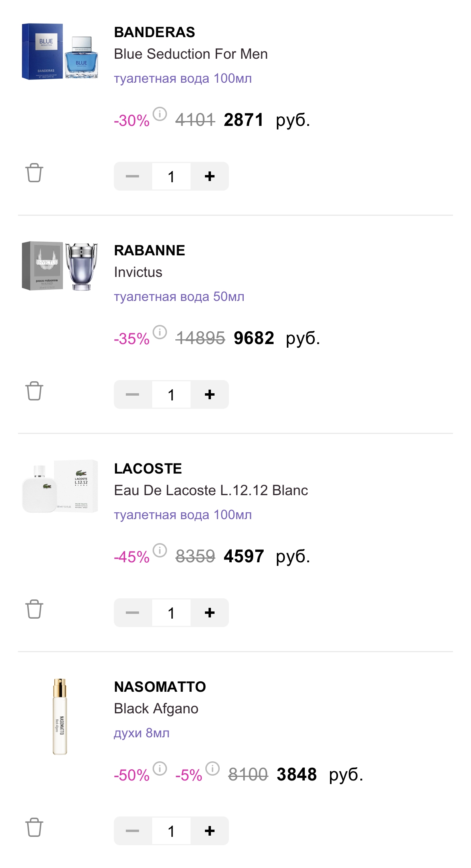Decrease Banderas Blue Seduction quantity
This screenshot has width=471, height=868.
tap(132, 176)
